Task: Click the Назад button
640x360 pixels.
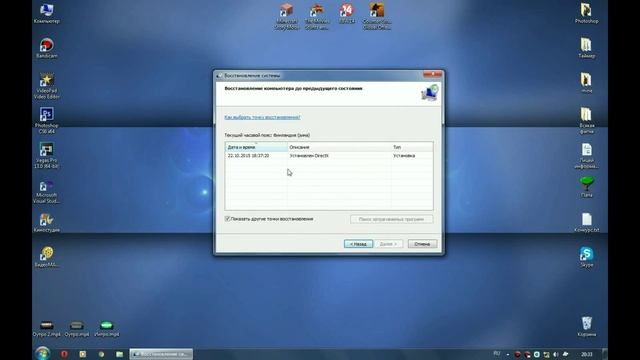Action: click(x=358, y=244)
